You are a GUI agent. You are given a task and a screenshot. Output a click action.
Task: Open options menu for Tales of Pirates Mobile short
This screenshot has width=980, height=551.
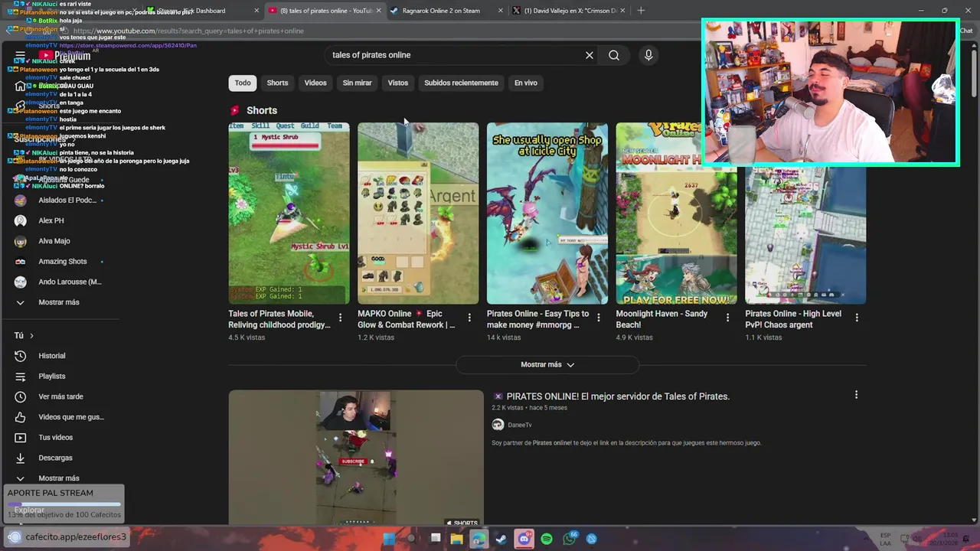click(x=341, y=318)
